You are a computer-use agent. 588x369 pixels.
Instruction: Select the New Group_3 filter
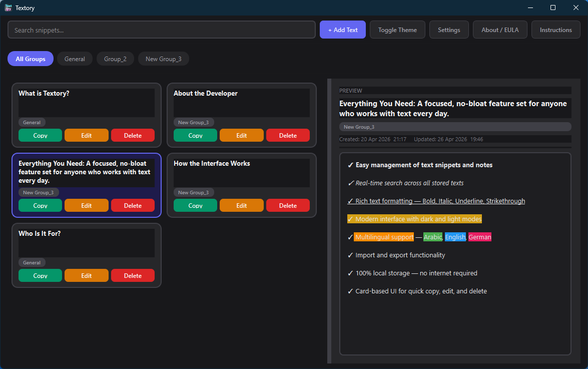pyautogui.click(x=163, y=59)
